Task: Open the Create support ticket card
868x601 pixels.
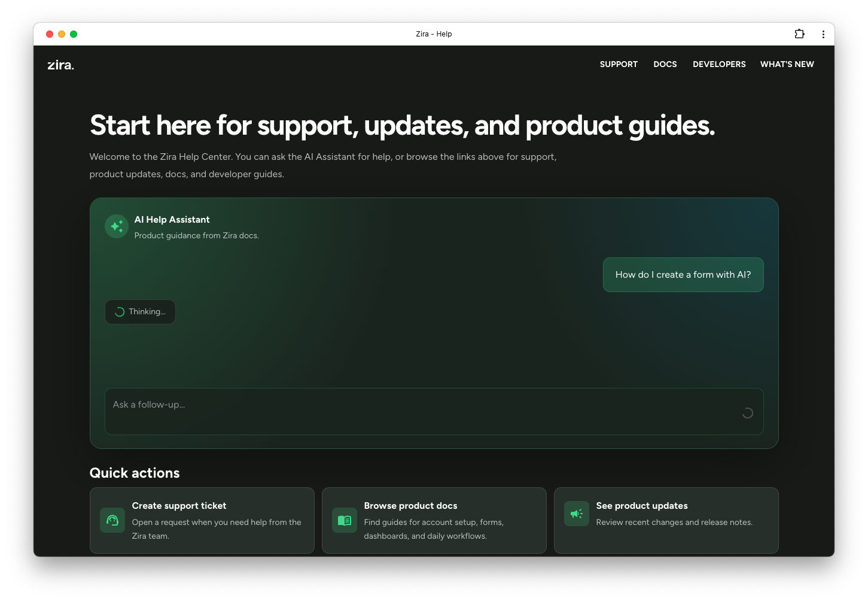Action: (202, 520)
